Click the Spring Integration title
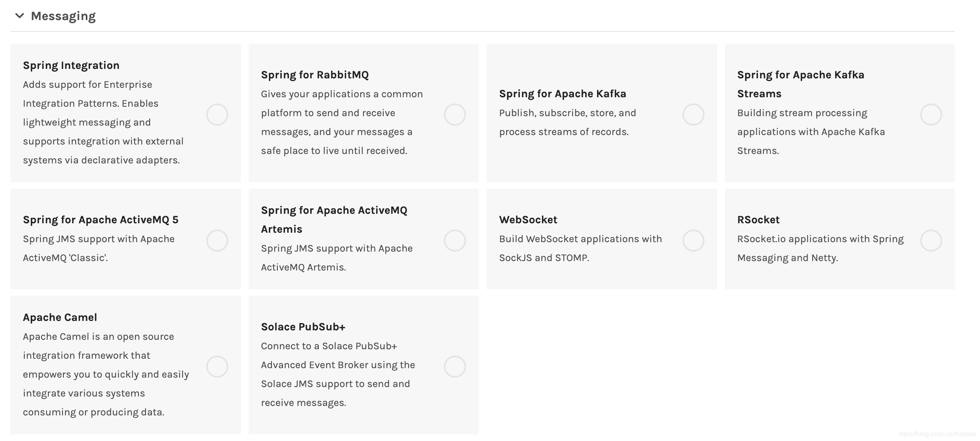This screenshot has height=441, width=980. 71,65
